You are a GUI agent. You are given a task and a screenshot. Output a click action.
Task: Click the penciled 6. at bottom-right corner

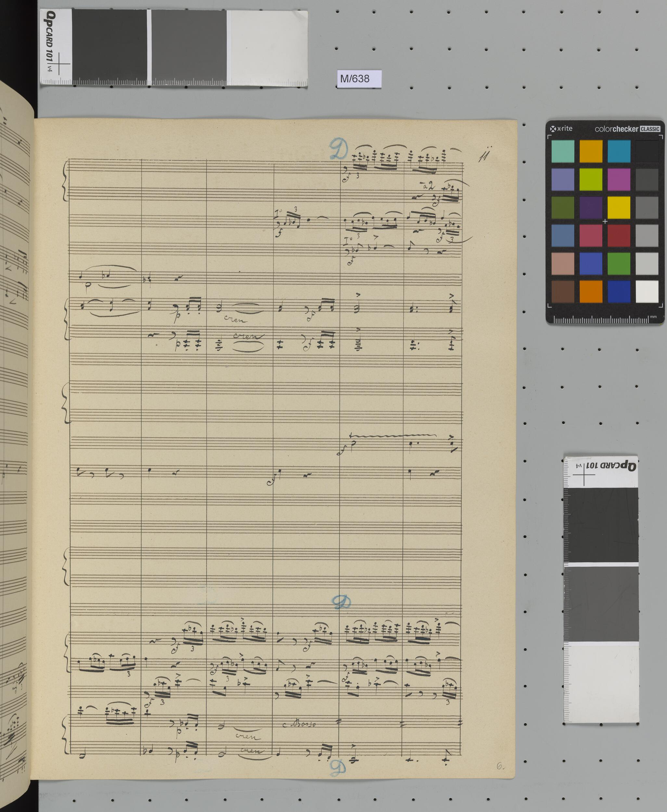[500, 766]
